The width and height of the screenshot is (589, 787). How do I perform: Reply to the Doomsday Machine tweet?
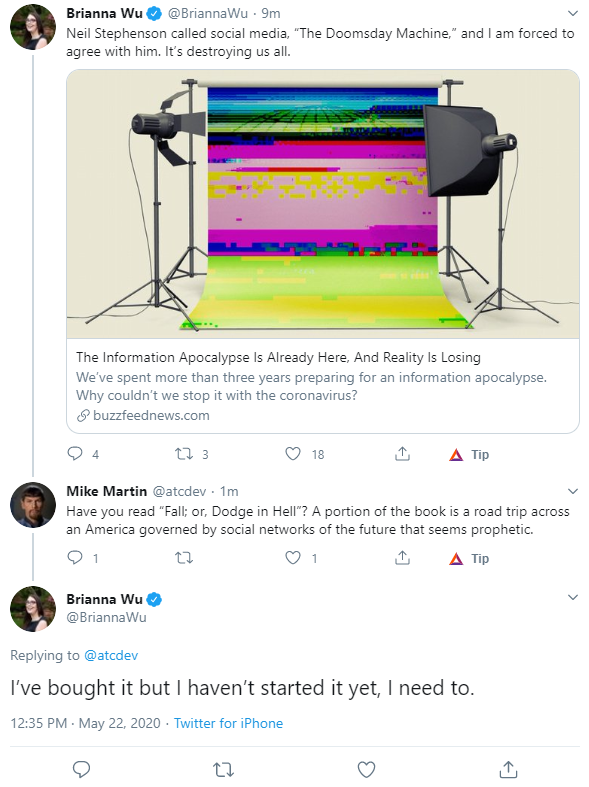tap(75, 454)
